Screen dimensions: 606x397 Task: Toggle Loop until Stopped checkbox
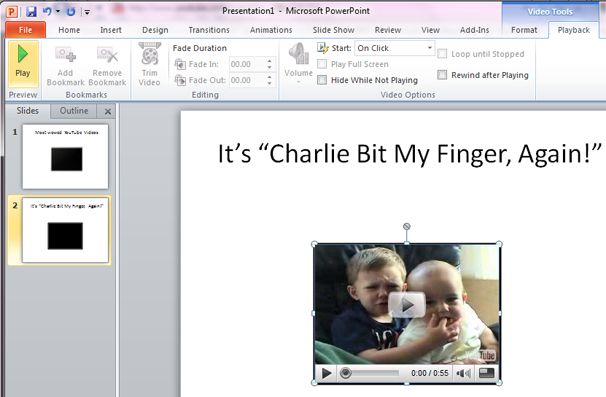442,54
